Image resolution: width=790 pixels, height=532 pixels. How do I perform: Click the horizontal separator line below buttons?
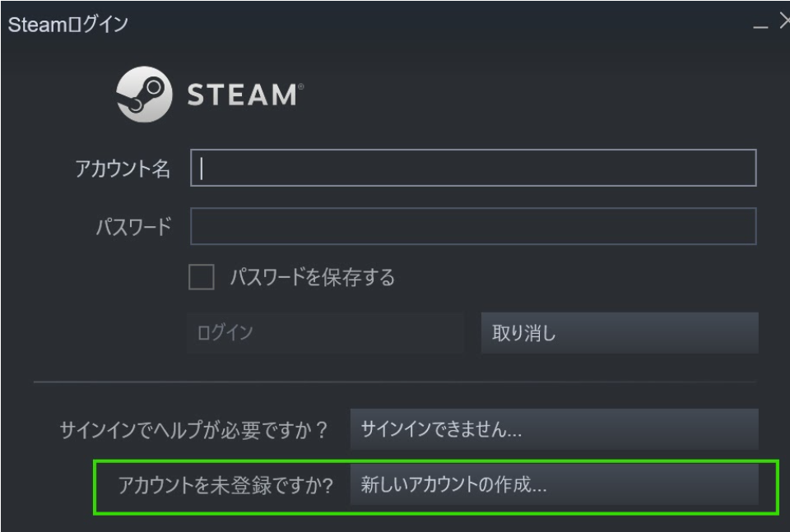coord(396,382)
